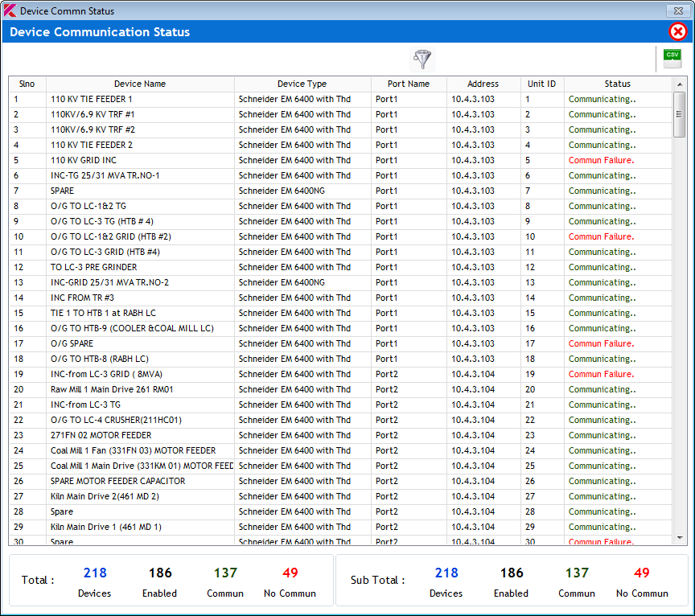This screenshot has width=695, height=616.
Task: Click the Total Enabled count 186
Action: coord(160,573)
